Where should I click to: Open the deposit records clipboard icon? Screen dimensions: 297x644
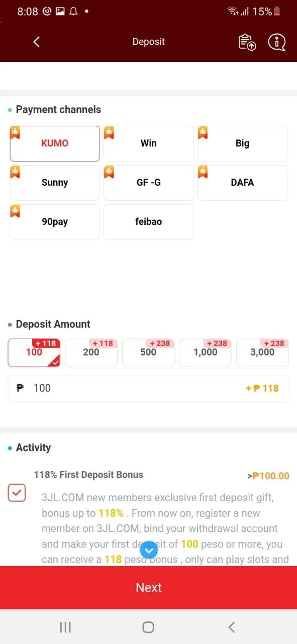coord(247,42)
